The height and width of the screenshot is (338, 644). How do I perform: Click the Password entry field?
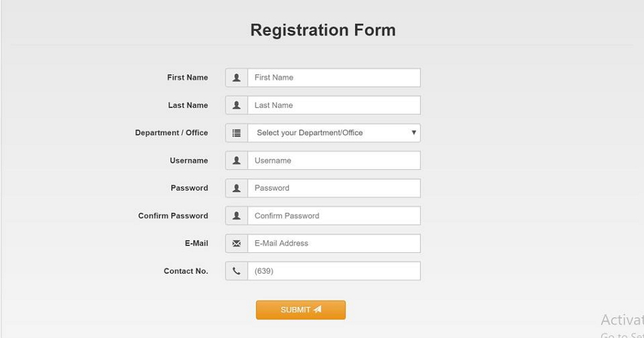[333, 188]
